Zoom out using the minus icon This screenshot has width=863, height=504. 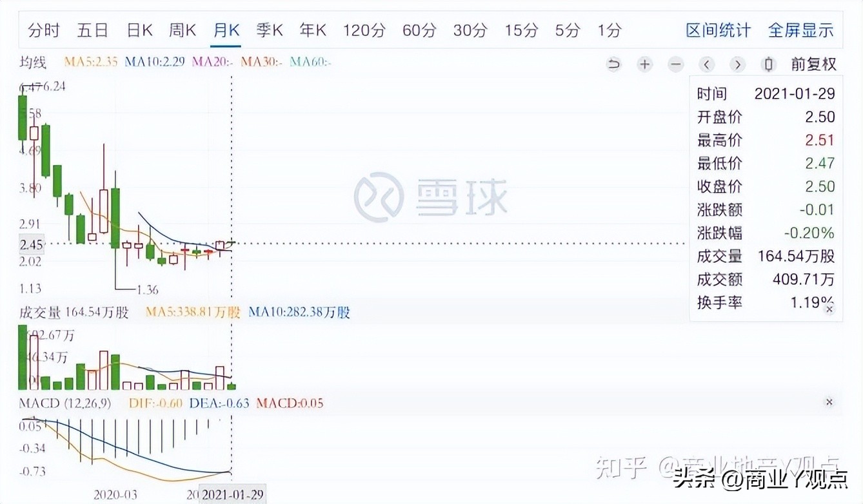675,64
